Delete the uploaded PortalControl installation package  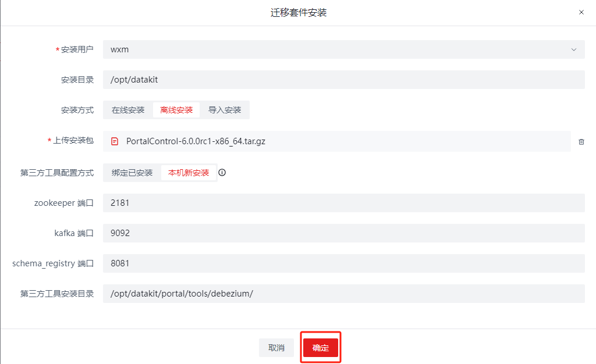point(581,141)
